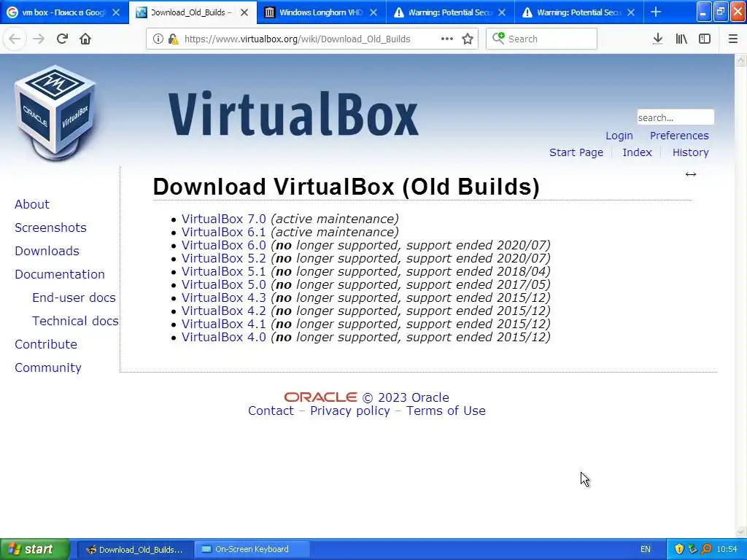Open the Contribute sidebar link
The width and height of the screenshot is (747, 560).
46,344
